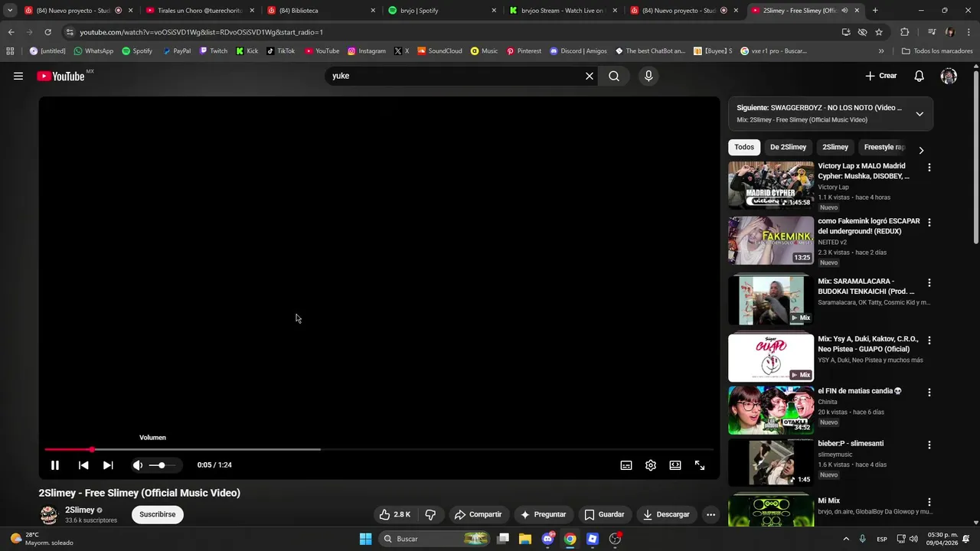Toggle subtitles on the player

pos(626,465)
